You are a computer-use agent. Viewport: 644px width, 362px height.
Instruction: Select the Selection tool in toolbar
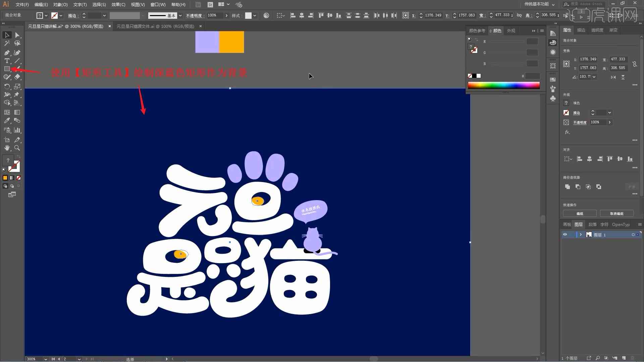point(7,35)
